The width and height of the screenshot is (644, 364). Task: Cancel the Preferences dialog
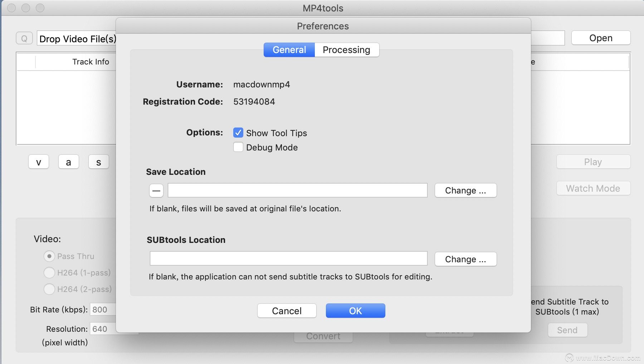tap(287, 311)
